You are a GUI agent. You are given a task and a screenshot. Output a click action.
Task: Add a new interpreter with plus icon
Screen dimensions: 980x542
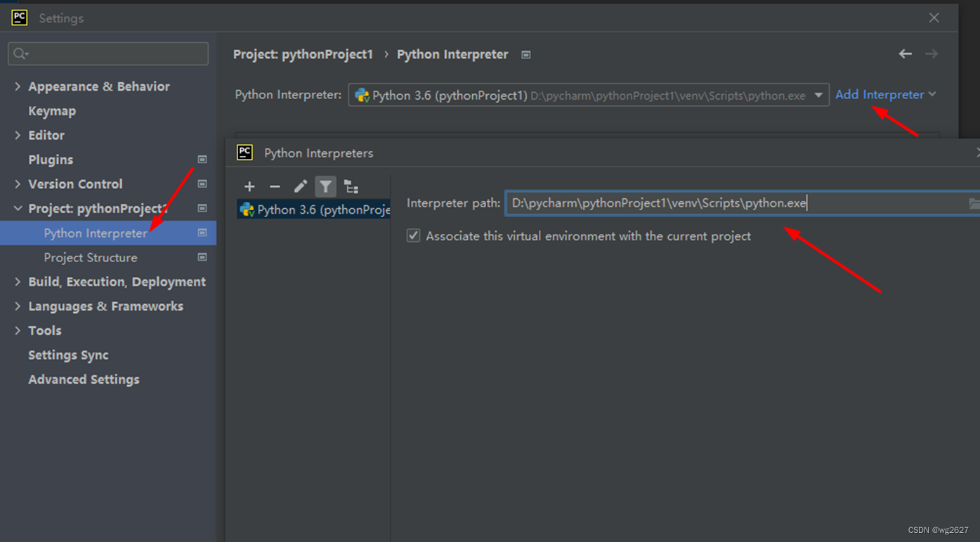(249, 186)
